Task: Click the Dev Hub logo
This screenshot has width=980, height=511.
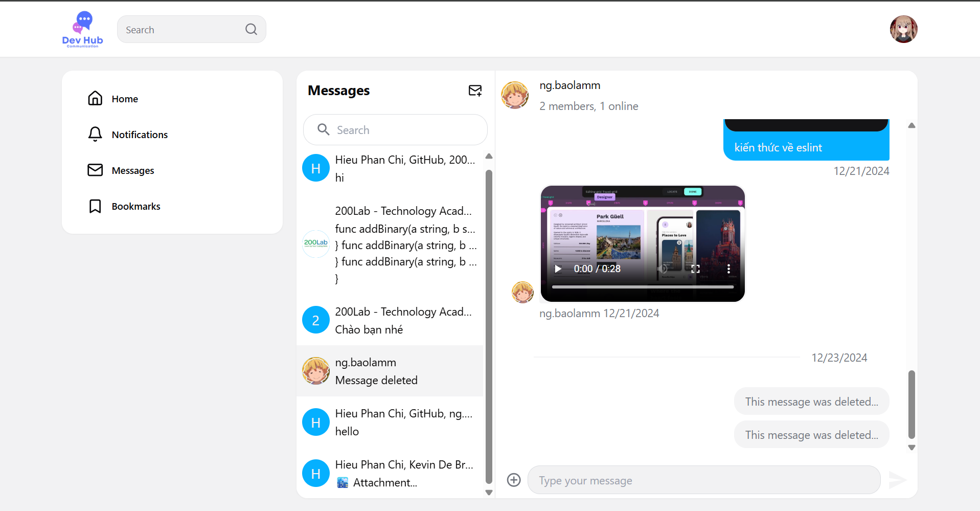Action: 82,29
